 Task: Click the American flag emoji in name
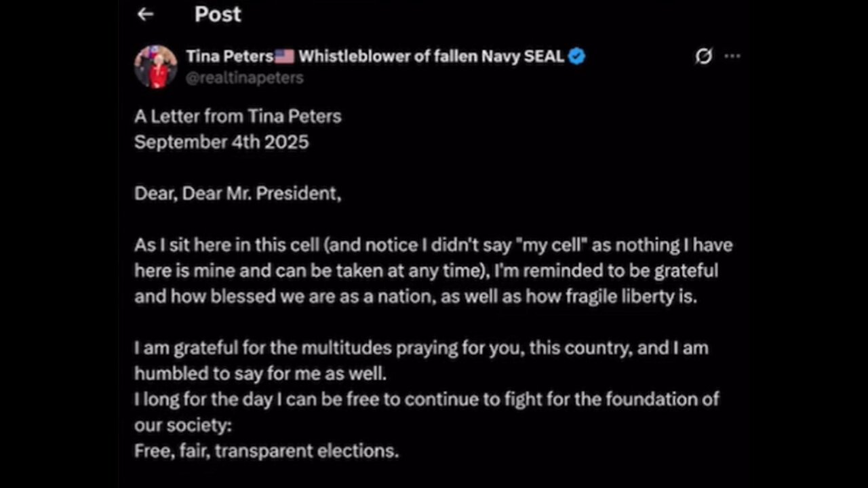284,57
